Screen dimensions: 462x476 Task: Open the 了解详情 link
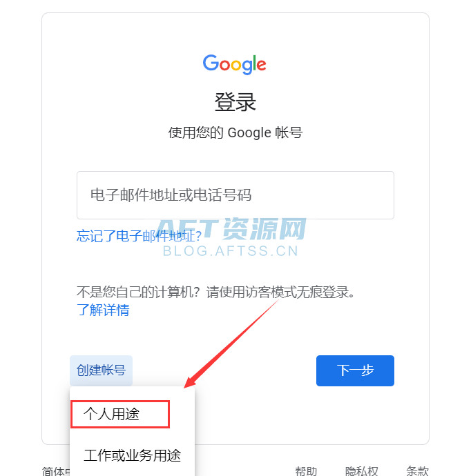103,310
